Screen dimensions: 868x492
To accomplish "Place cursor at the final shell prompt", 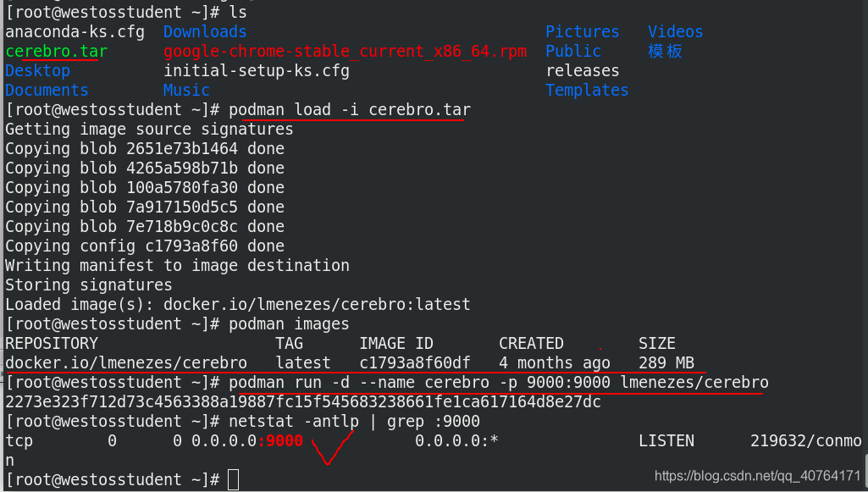I will point(233,480).
